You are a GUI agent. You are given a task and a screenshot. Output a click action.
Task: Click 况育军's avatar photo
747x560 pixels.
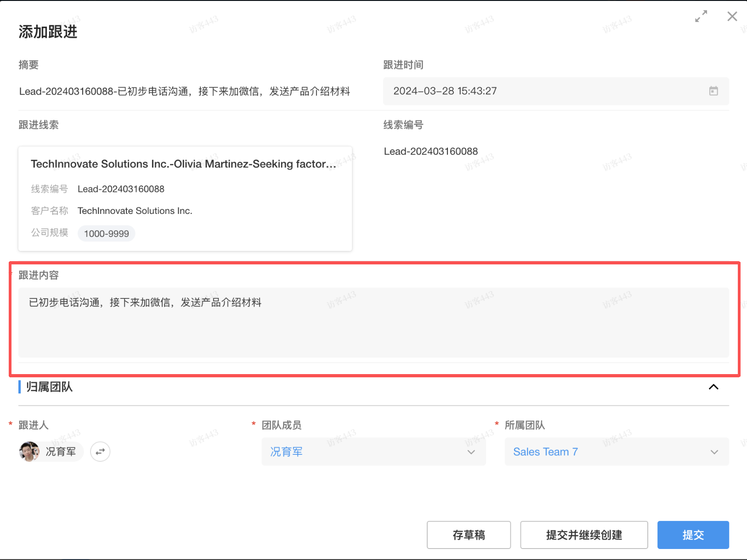pyautogui.click(x=29, y=452)
